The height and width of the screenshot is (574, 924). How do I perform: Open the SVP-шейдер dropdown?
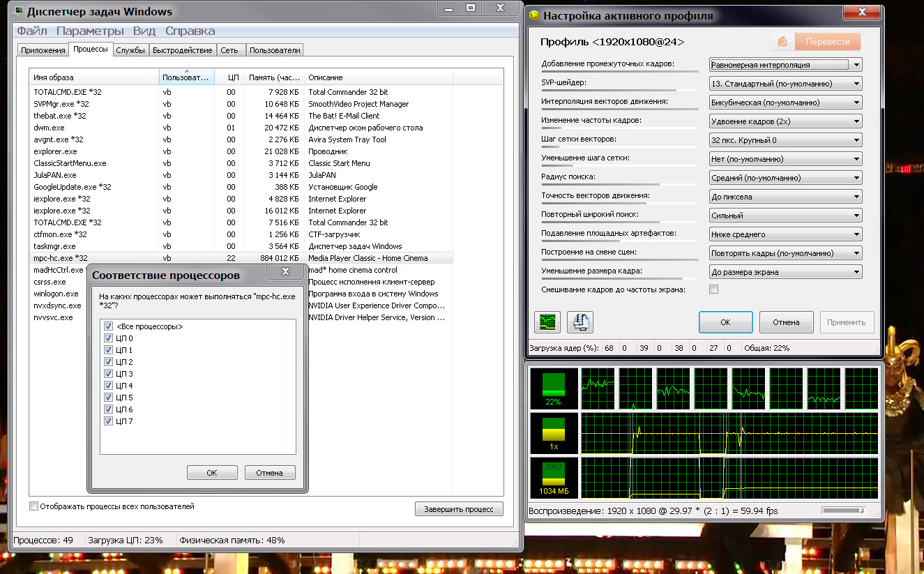(x=785, y=84)
